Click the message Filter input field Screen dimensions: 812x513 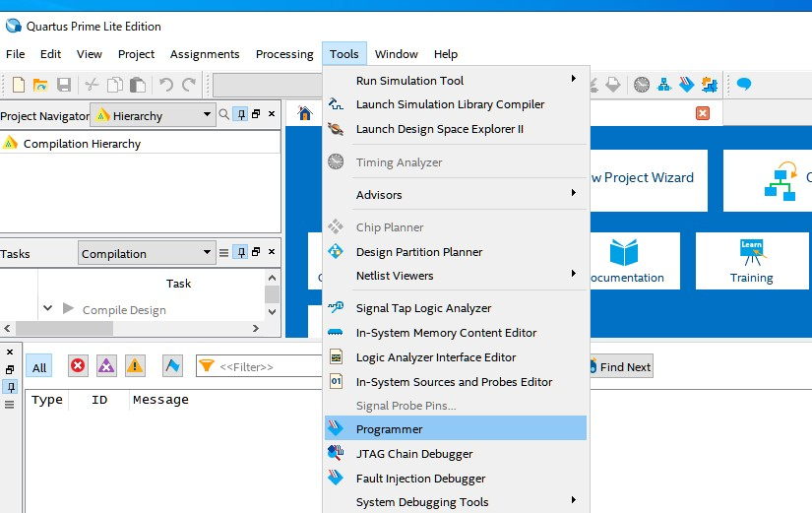point(259,367)
